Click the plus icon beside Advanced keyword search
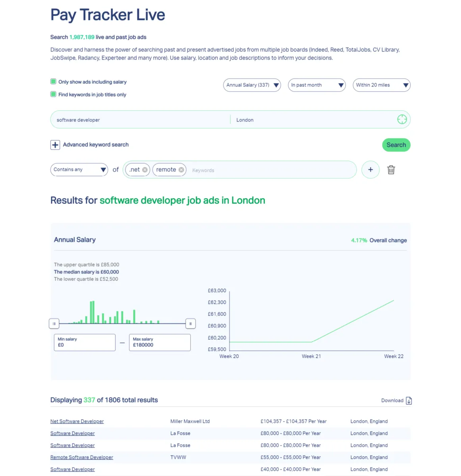The image size is (461, 476). tap(55, 145)
